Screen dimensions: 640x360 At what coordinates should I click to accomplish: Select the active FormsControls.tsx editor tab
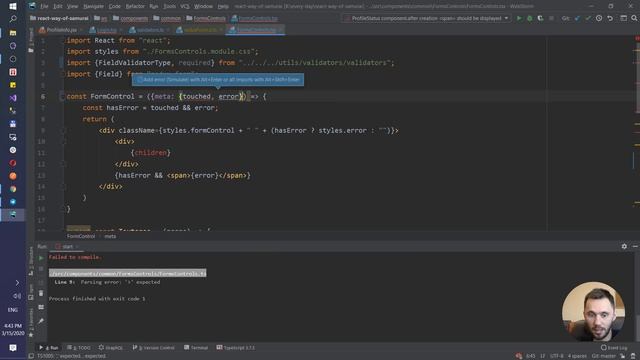[255, 30]
